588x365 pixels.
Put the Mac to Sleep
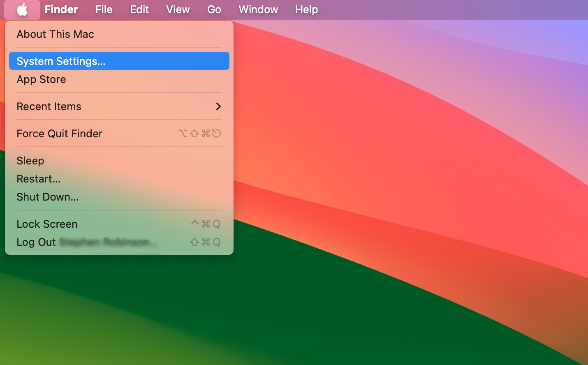[119, 161]
